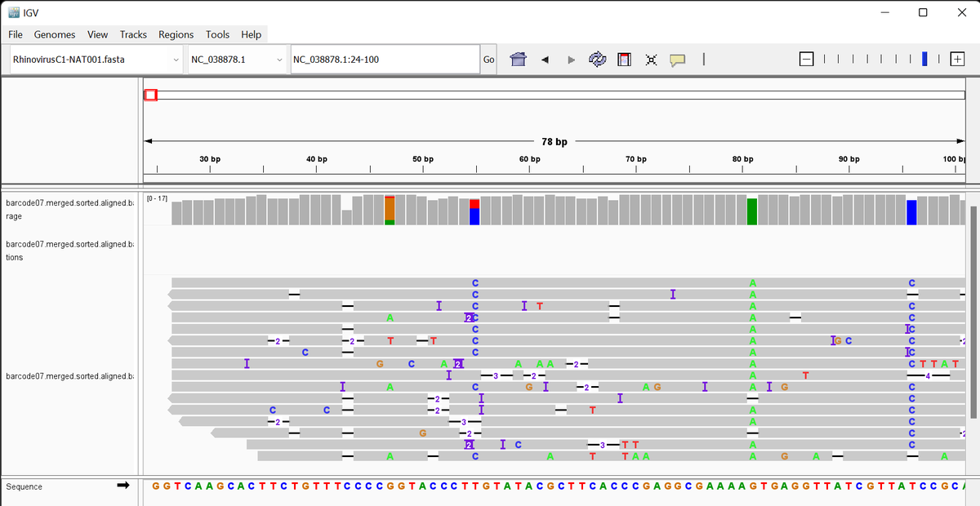Click the blue zoom level slider marker

click(924, 59)
